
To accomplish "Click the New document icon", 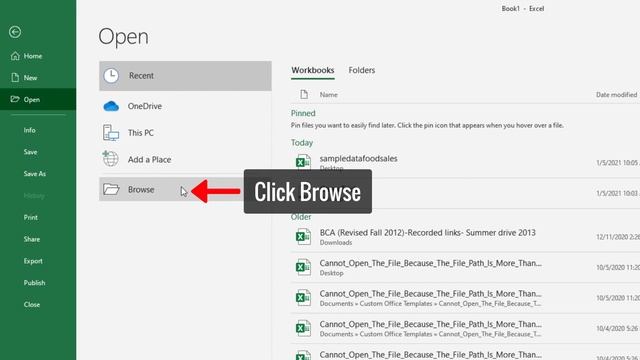I will [x=15, y=78].
